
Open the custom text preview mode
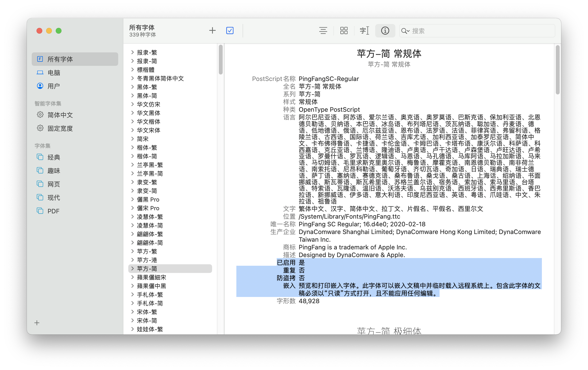click(364, 31)
